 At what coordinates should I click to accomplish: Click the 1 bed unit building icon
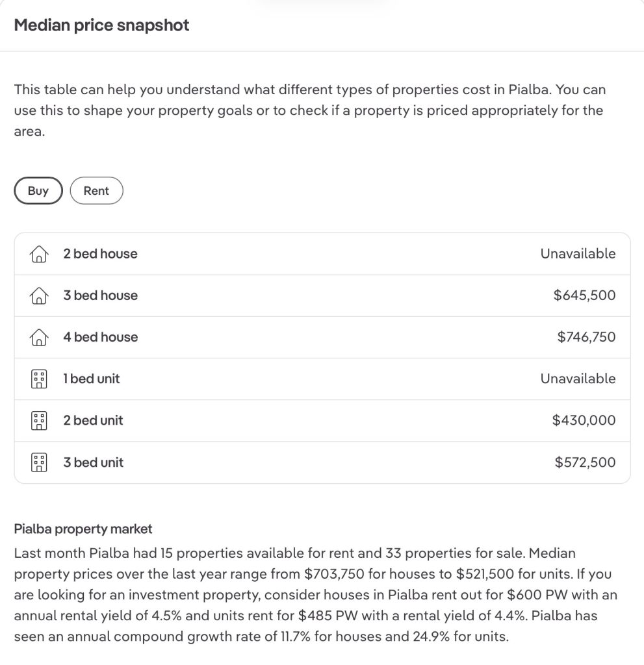pos(39,379)
